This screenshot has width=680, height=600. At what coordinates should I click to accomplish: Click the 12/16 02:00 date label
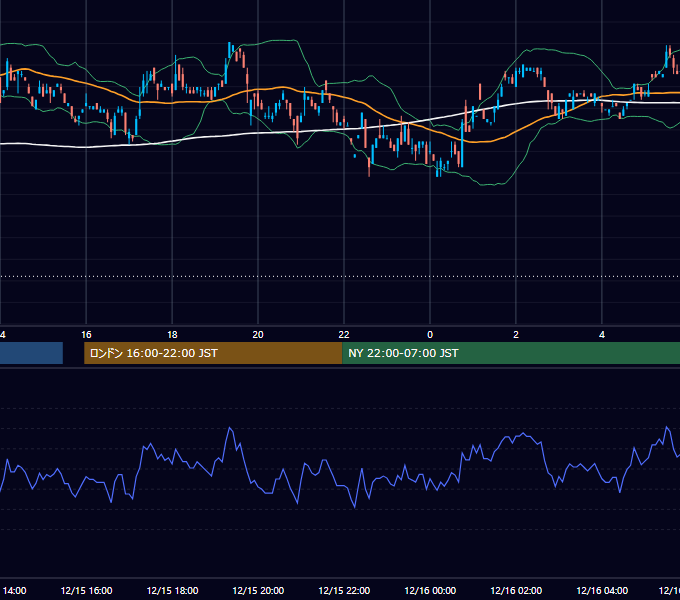tap(516, 591)
